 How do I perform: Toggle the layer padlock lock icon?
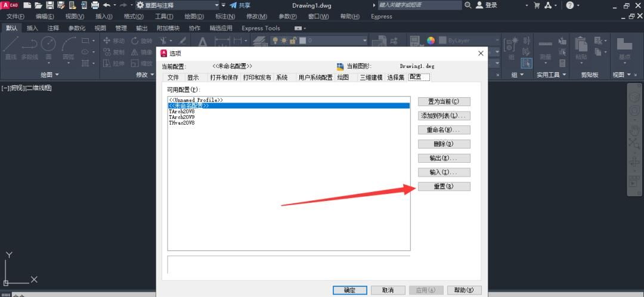pos(293,41)
